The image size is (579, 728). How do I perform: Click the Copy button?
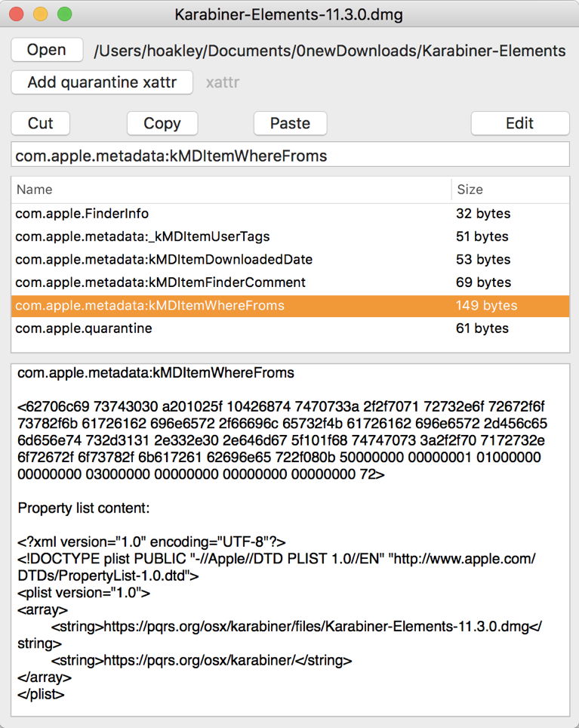162,123
